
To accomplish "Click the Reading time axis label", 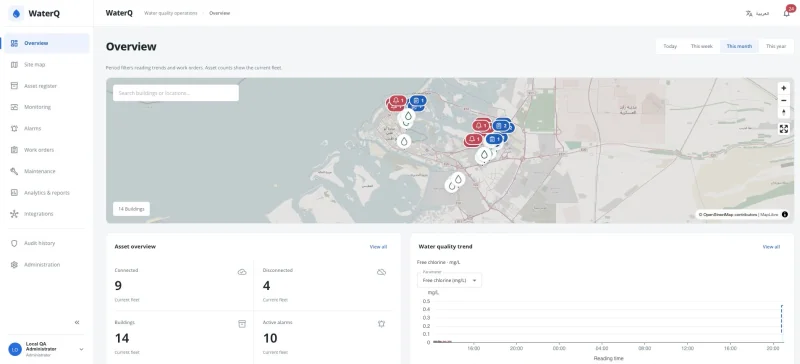I will tap(608, 358).
